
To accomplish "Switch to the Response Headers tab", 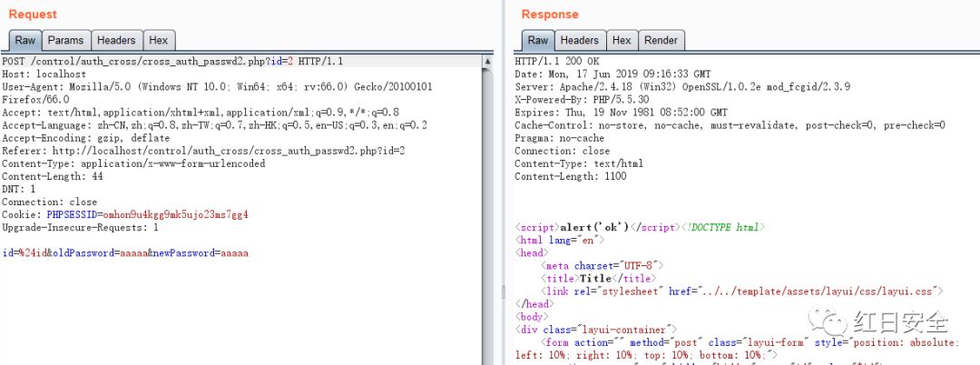I will click(579, 40).
